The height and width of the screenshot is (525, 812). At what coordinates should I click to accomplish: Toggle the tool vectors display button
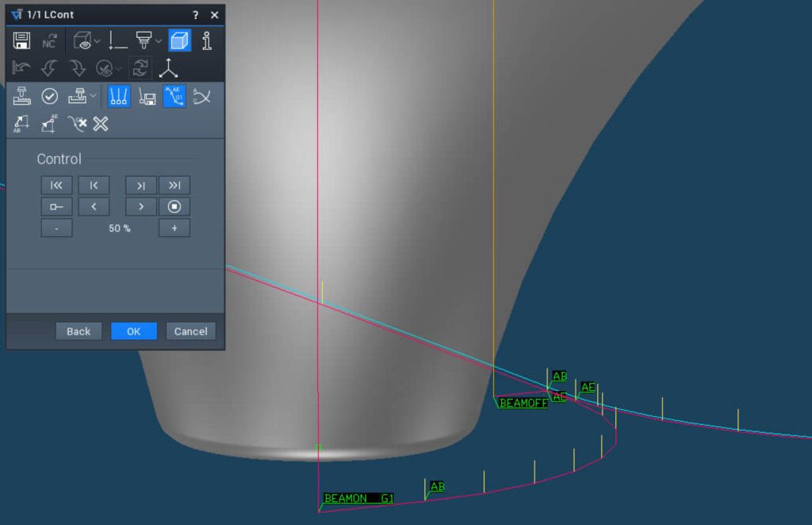click(119, 96)
